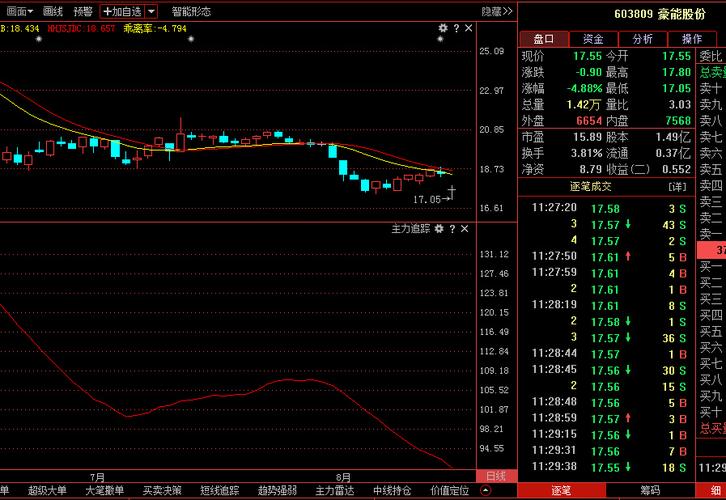
Task: Click the 最高 value 17.80
Action: (676, 72)
